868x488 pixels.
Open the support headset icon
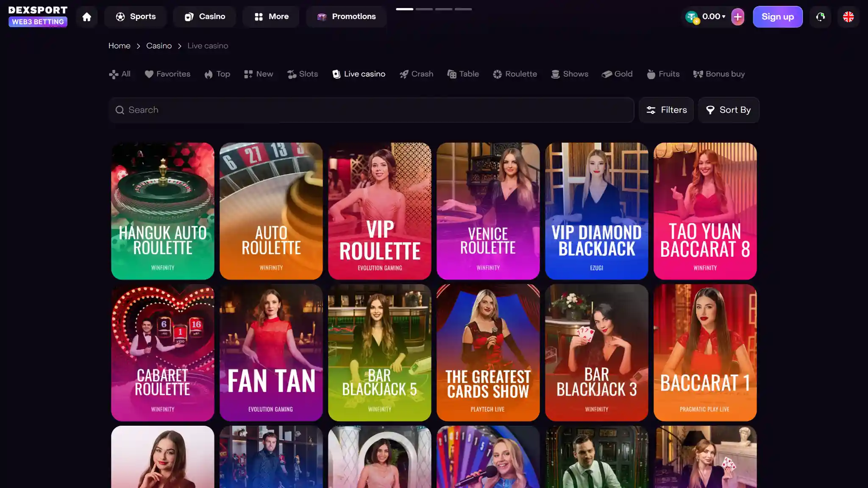coord(821,17)
